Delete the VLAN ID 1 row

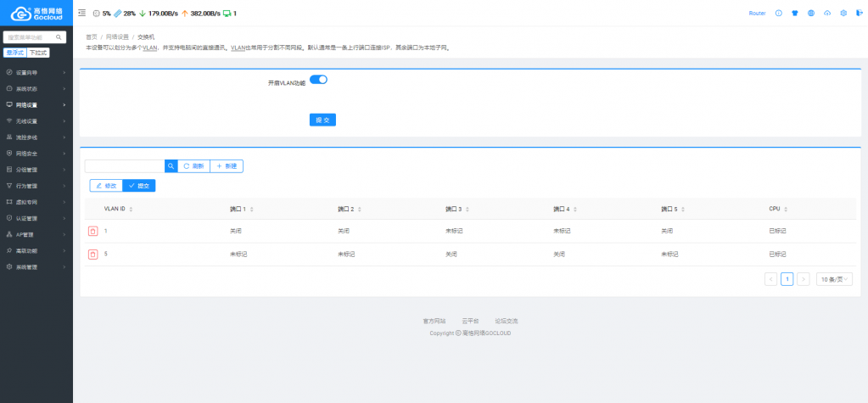[92, 231]
